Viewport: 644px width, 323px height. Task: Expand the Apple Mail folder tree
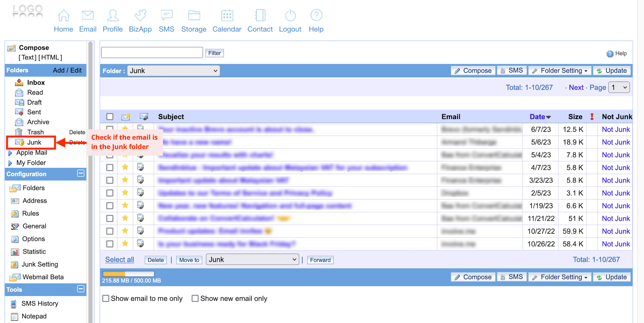click(x=10, y=153)
